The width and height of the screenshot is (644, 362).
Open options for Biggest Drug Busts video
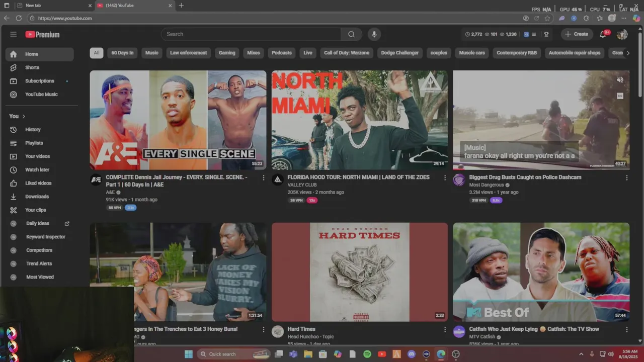(x=626, y=177)
